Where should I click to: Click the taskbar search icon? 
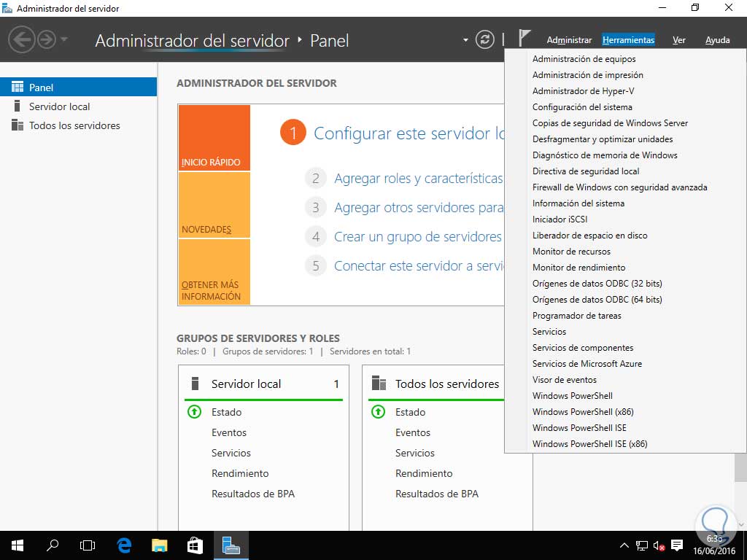[53, 545]
